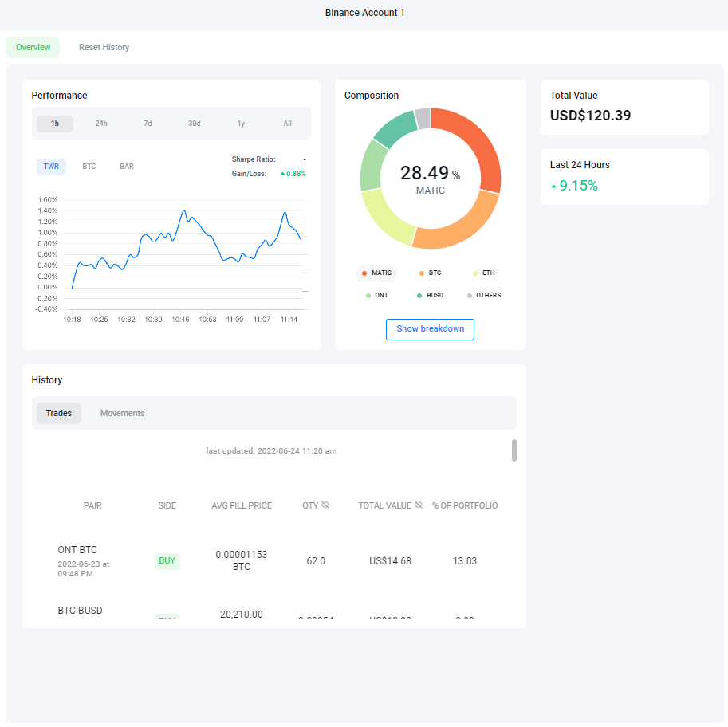Select the 1h performance range
Screen dimensions: 728x727
pos(55,124)
